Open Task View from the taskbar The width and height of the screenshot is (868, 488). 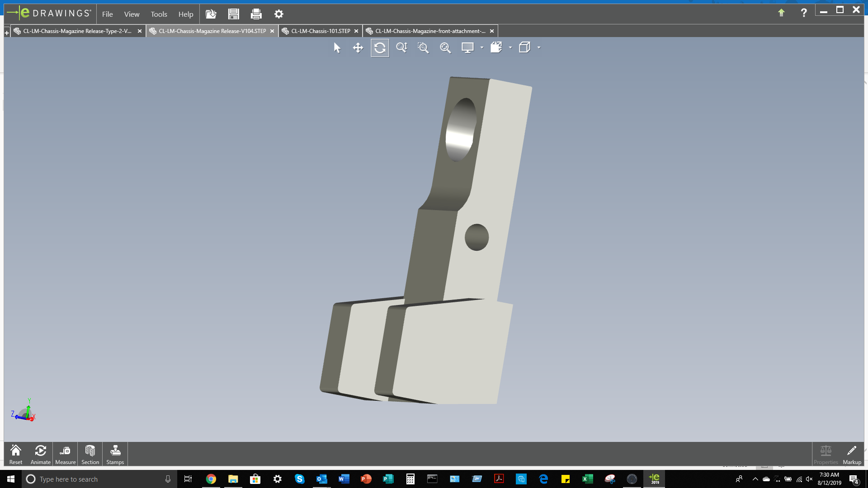click(188, 479)
